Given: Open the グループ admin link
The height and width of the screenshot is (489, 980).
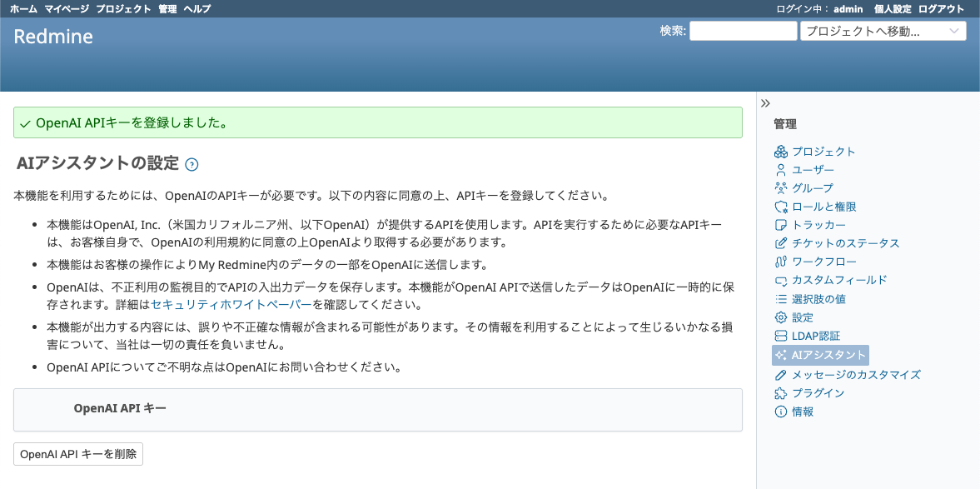Looking at the screenshot, I should [813, 188].
